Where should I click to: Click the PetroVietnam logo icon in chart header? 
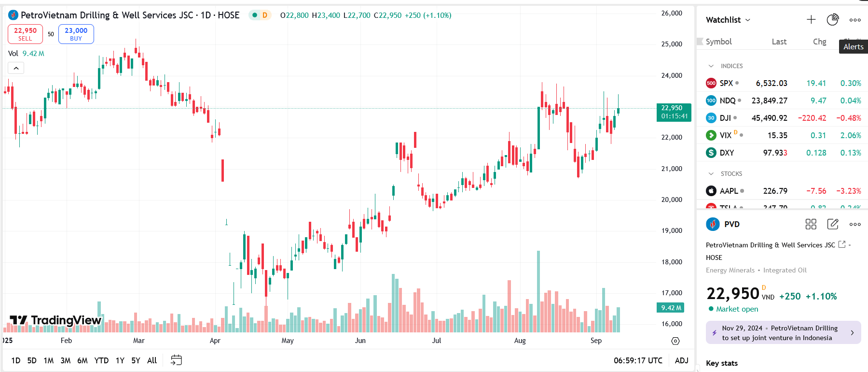14,15
